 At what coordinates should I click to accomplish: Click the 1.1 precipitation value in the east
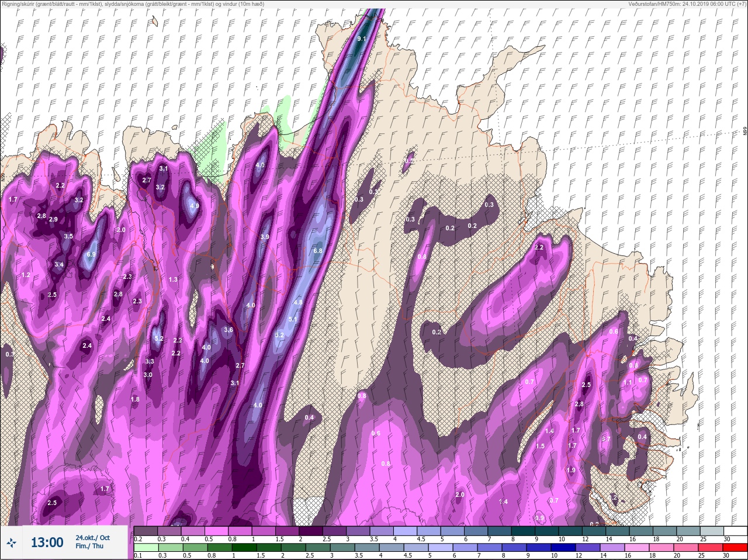click(x=628, y=382)
